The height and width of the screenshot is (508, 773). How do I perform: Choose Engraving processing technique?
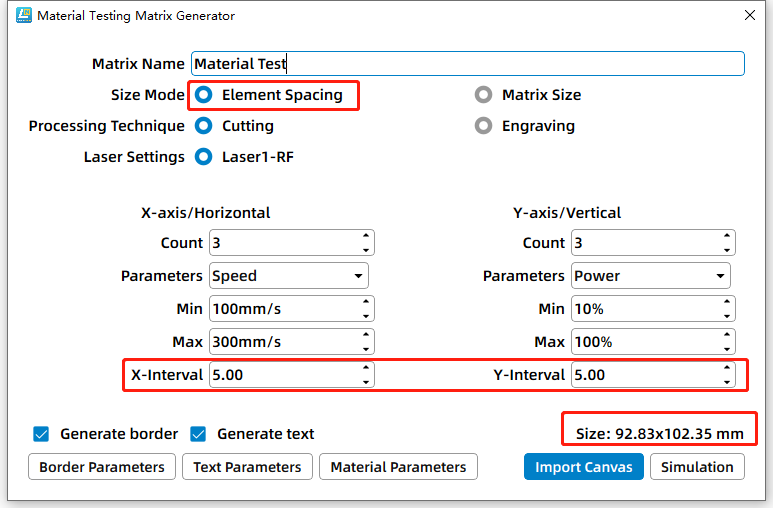484,126
